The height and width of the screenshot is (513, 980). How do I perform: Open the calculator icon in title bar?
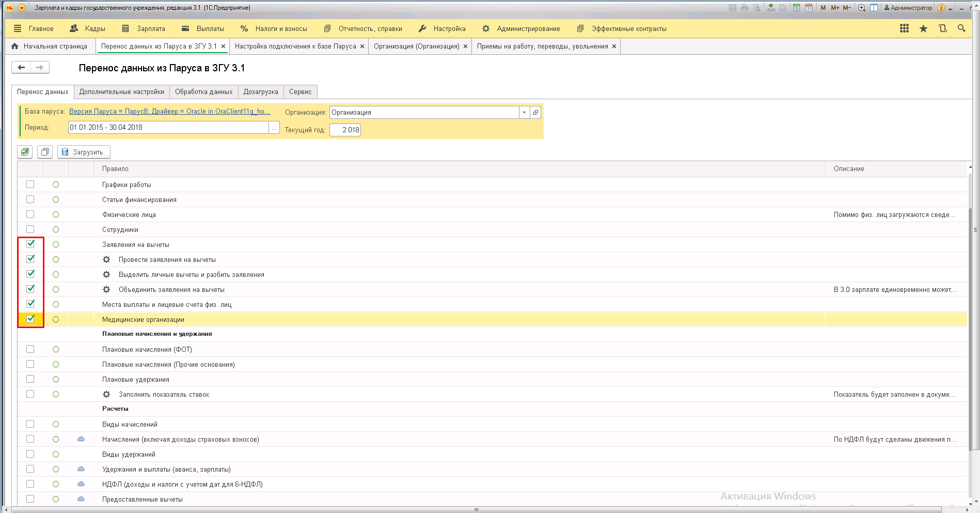[796, 8]
